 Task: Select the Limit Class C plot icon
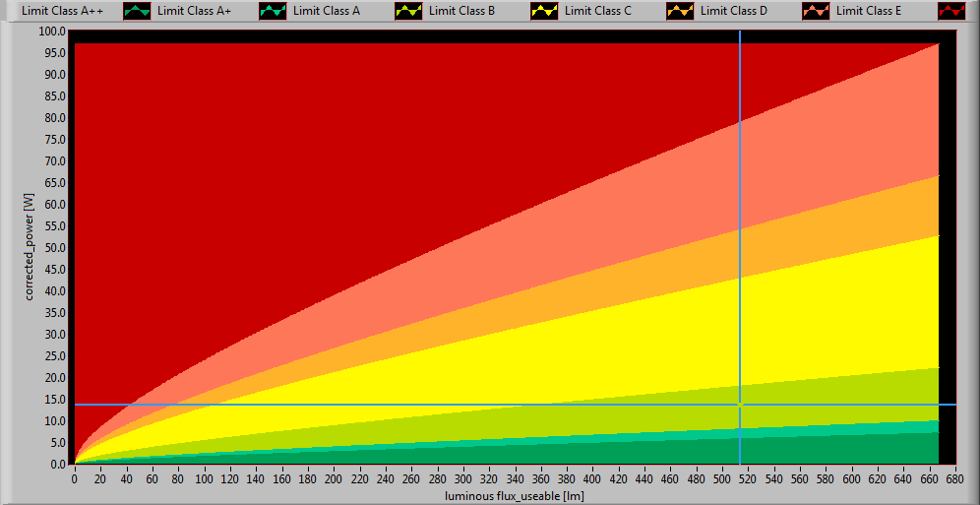tap(679, 11)
